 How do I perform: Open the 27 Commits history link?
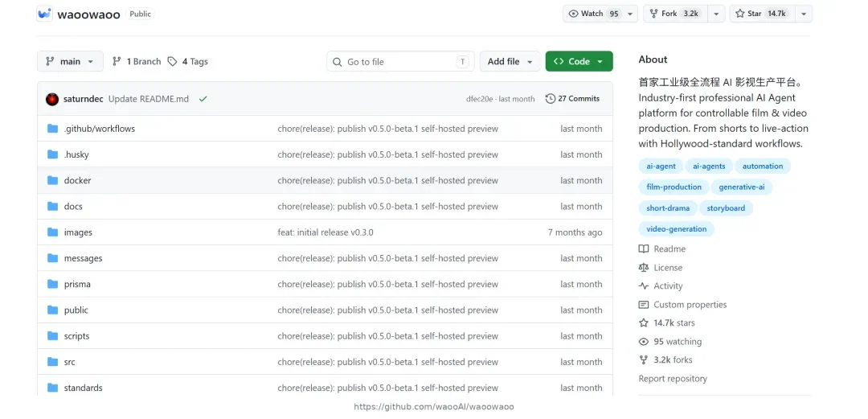pos(572,99)
